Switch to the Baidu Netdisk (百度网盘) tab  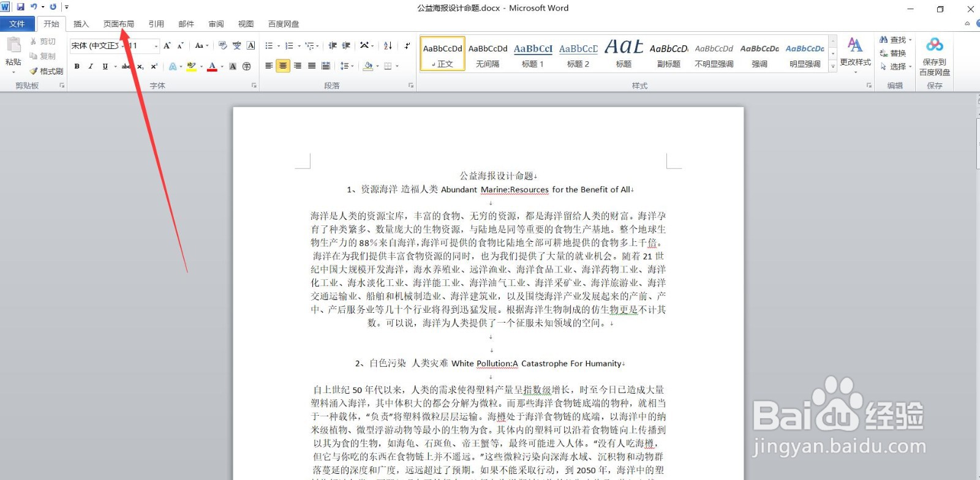pos(284,24)
